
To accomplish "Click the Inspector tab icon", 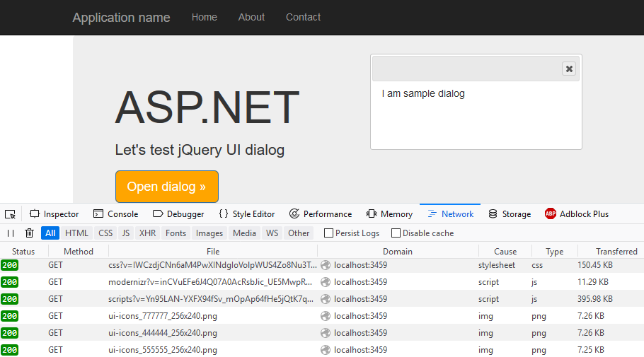I will 35,213.
